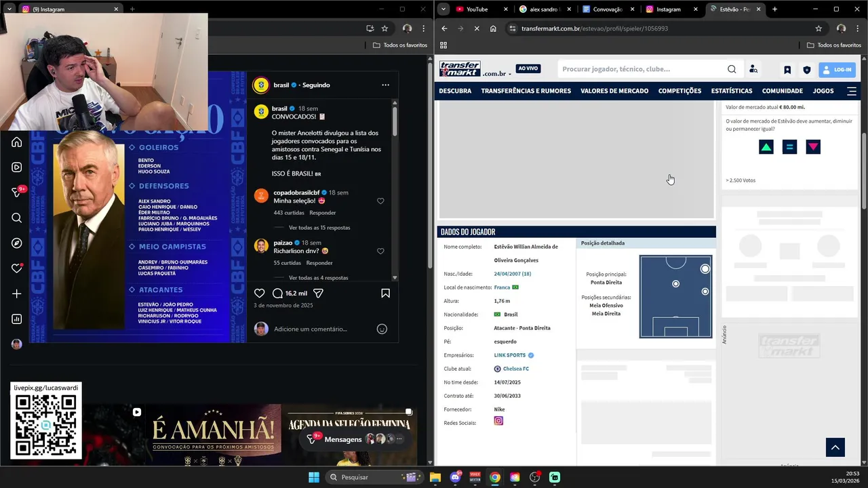Switch to the alex sandro browser tab
This screenshot has width=868, height=488.
tap(544, 9)
